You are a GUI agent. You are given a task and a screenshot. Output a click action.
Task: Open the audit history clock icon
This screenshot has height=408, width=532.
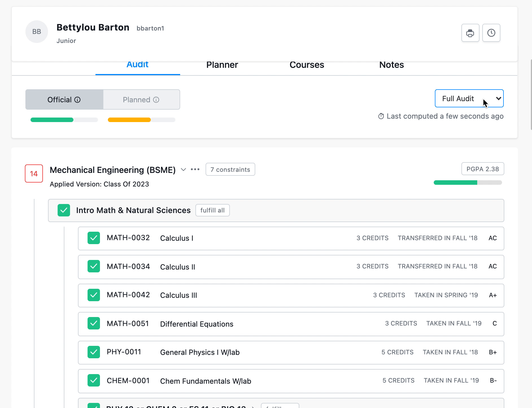(x=491, y=33)
